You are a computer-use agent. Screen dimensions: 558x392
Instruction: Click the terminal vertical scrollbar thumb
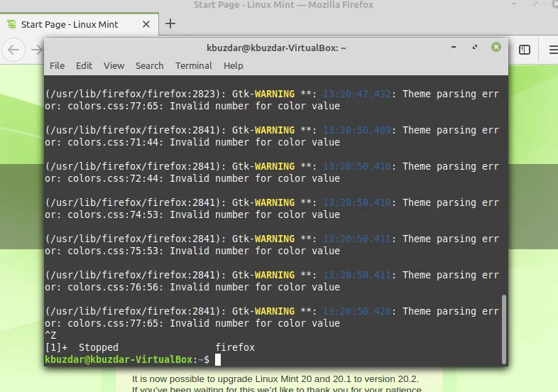point(503,329)
